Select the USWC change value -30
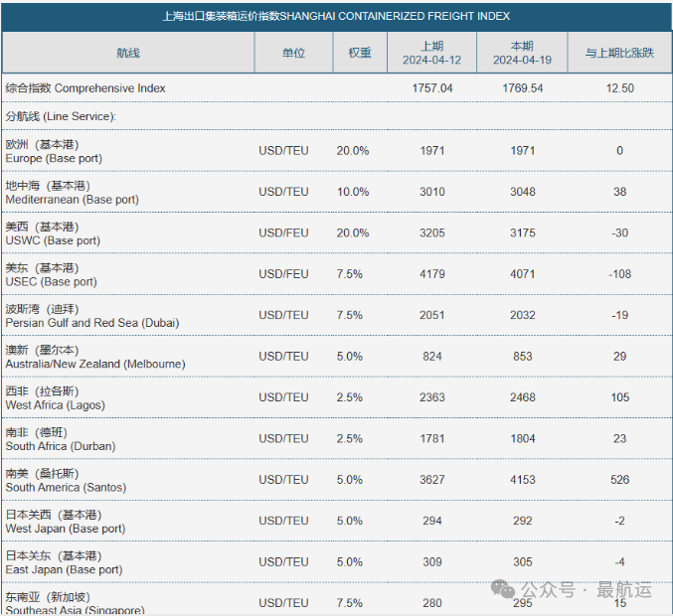Viewport: 673px width, 616px height. click(619, 232)
